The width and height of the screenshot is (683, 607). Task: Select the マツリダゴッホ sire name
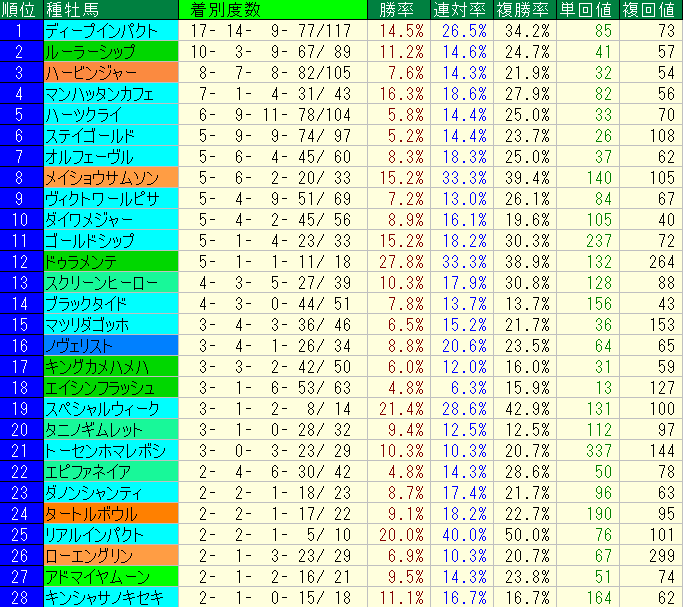point(111,324)
